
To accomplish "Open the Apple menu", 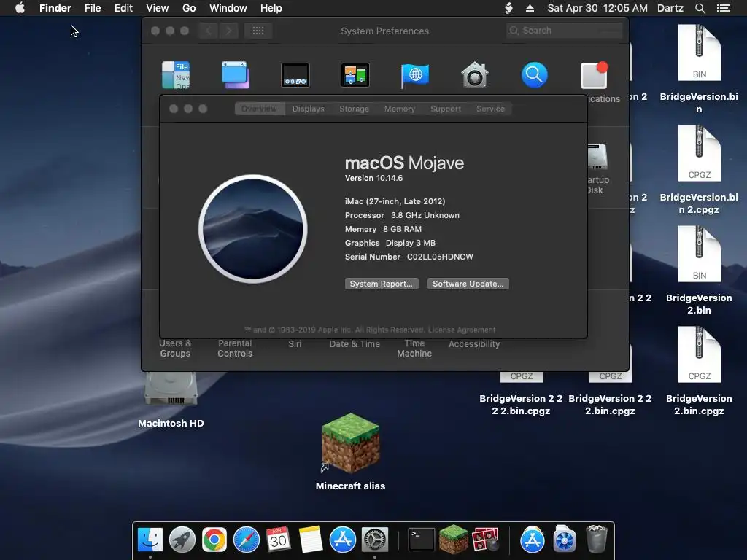I will 20,8.
